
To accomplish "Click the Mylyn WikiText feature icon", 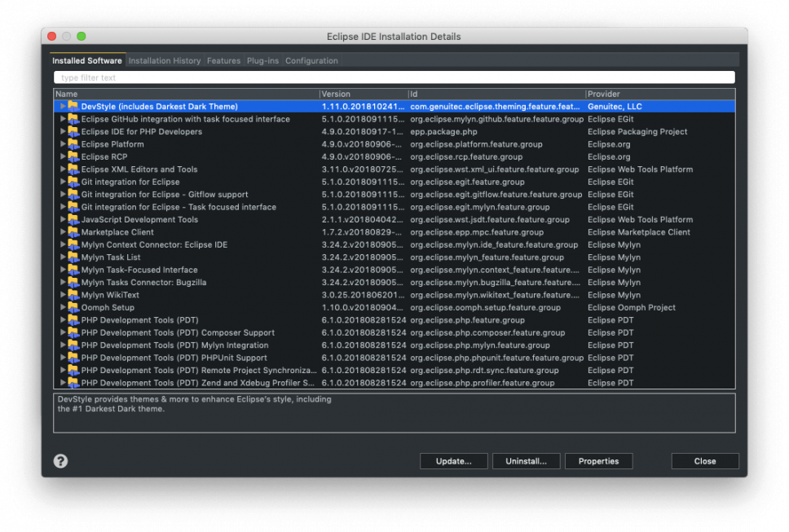I will (73, 295).
